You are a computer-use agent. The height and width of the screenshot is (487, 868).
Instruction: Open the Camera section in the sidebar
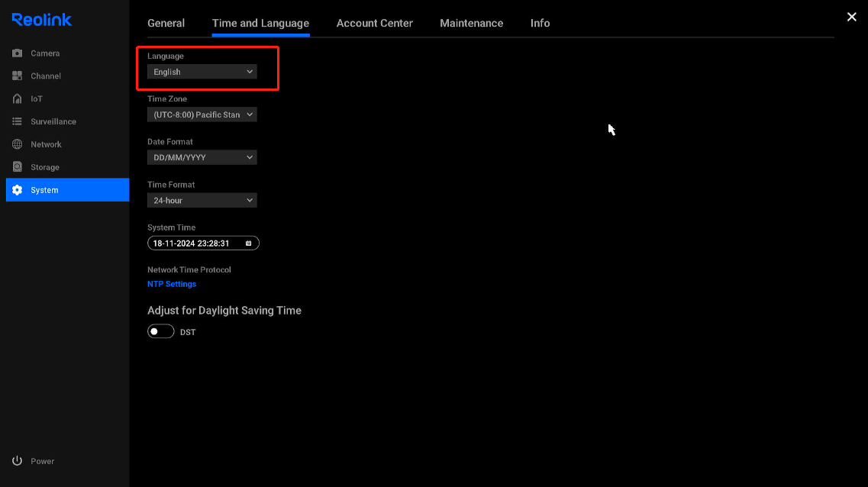(67, 53)
